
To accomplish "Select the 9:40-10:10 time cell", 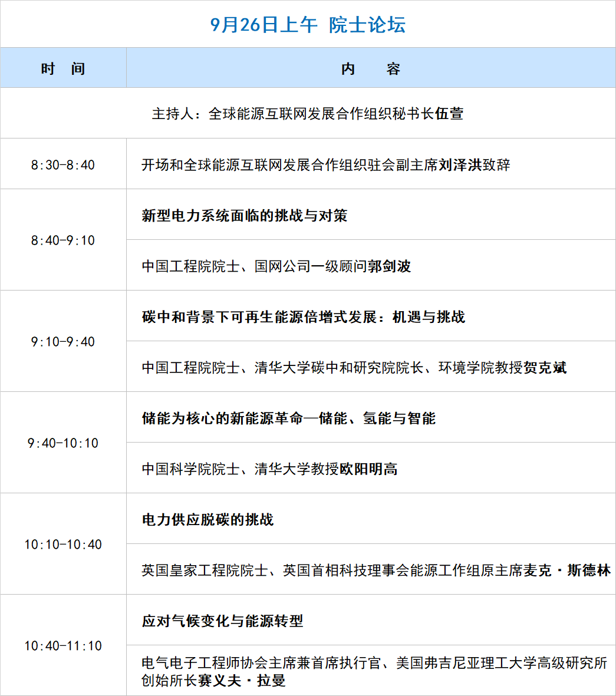I will [63, 443].
